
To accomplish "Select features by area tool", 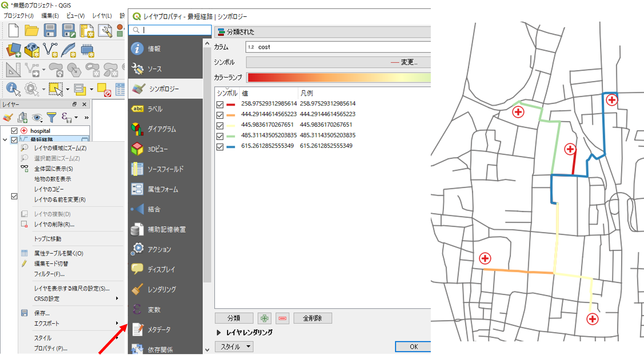I will (56, 89).
